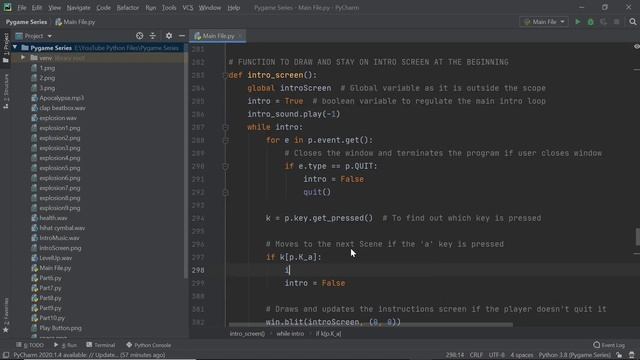This screenshot has width=640, height=360.
Task: Open the Main File run configuration dropdown
Action: point(544,22)
